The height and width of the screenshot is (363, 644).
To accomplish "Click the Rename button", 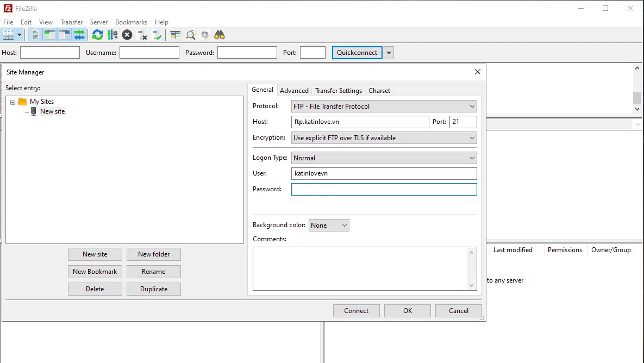I will pyautogui.click(x=154, y=271).
